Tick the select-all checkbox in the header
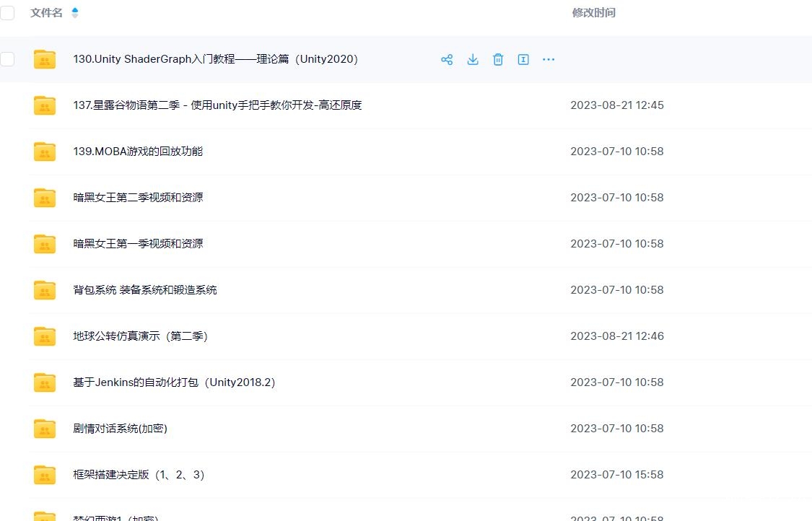Image resolution: width=812 pixels, height=521 pixels. [x=7, y=12]
